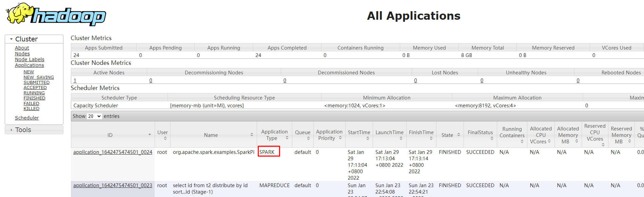
Task: Sort table by Allocated CPU VCores column
Action: click(541, 135)
